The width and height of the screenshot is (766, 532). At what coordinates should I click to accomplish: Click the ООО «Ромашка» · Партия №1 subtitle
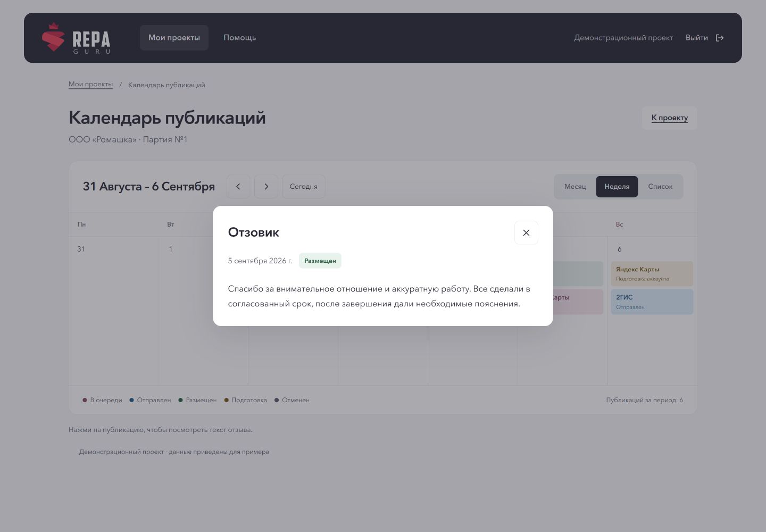128,139
